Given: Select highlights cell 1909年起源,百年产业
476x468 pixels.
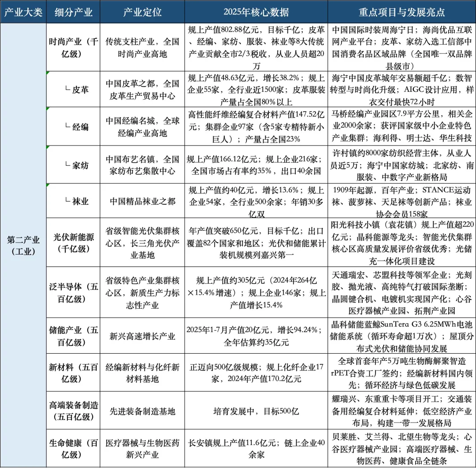Looking at the screenshot, I should (x=402, y=201).
